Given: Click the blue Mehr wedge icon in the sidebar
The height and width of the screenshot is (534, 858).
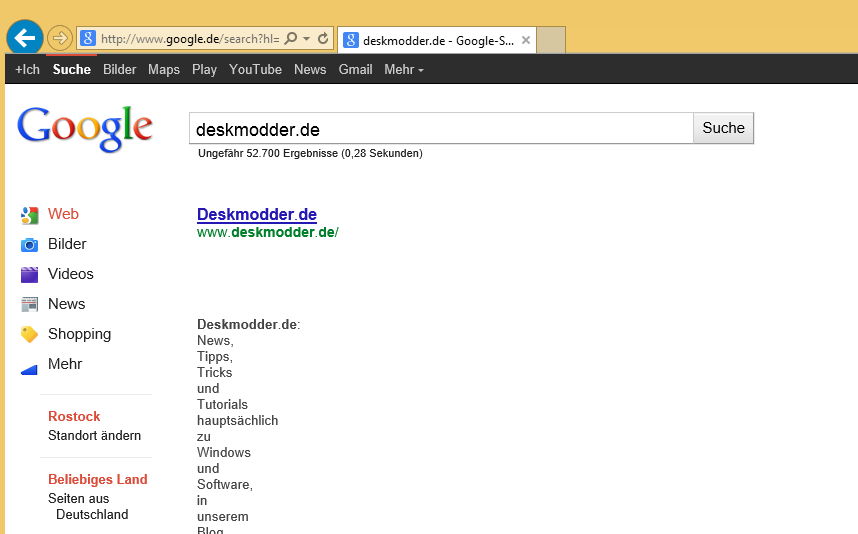Looking at the screenshot, I should coord(29,370).
